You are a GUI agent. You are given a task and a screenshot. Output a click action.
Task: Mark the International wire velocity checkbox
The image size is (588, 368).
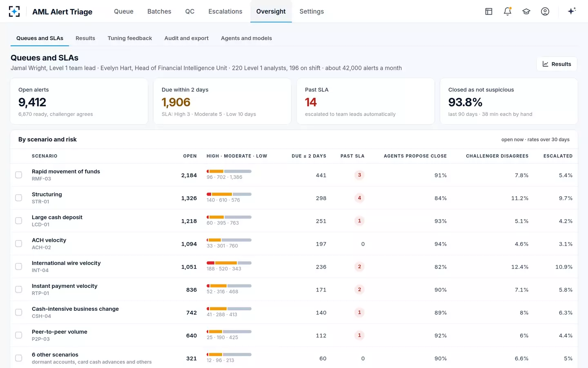click(x=19, y=267)
